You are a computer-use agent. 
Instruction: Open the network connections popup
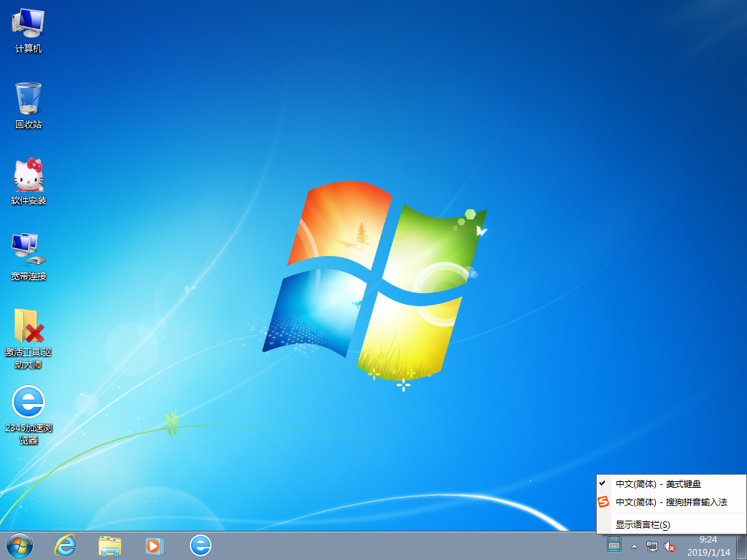tap(652, 545)
